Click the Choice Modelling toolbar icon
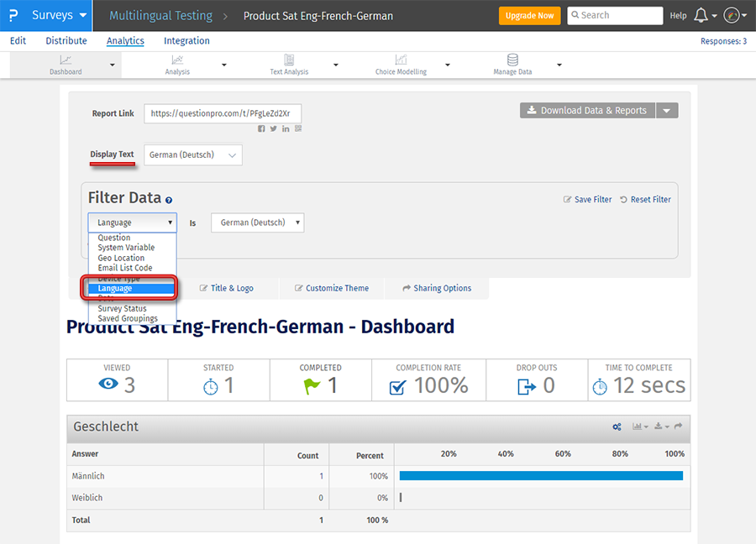The width and height of the screenshot is (756, 544). (401, 60)
